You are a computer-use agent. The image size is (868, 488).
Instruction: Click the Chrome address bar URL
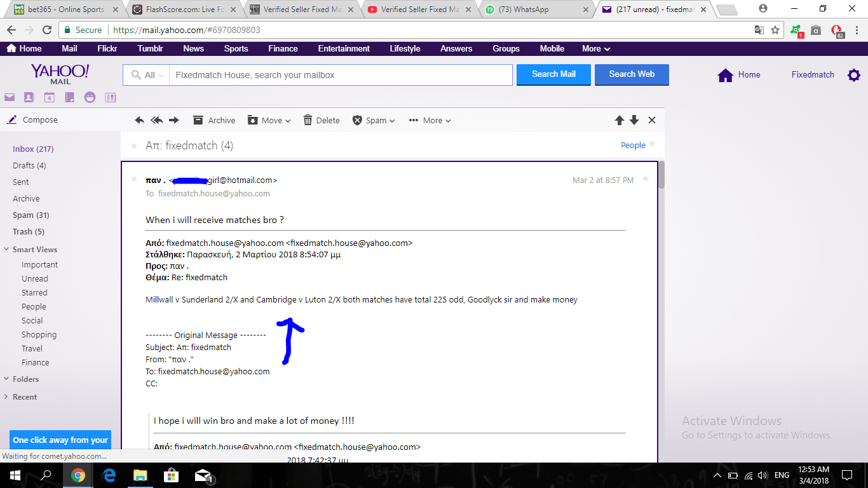coord(187,30)
